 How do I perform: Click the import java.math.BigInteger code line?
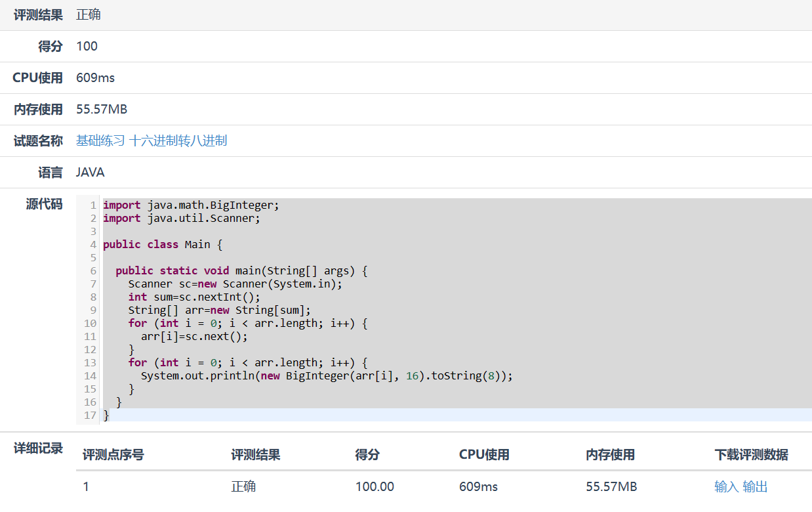(191, 205)
